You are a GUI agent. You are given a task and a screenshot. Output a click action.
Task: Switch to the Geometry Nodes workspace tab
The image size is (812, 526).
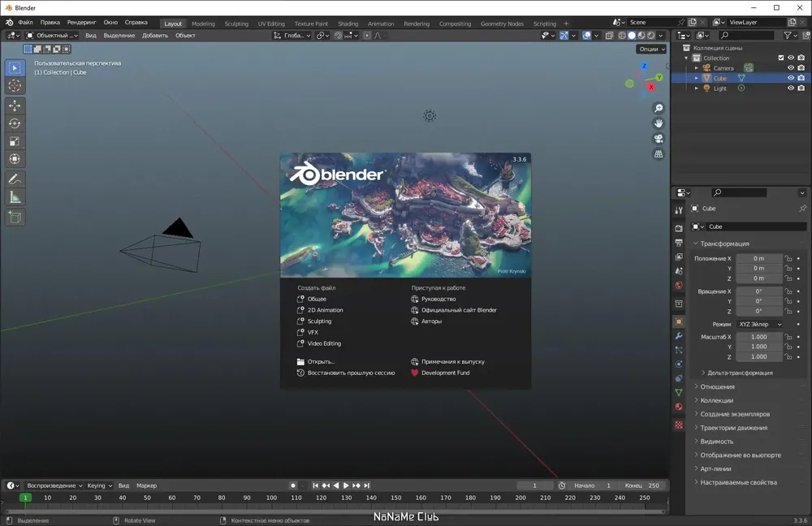tap(502, 24)
